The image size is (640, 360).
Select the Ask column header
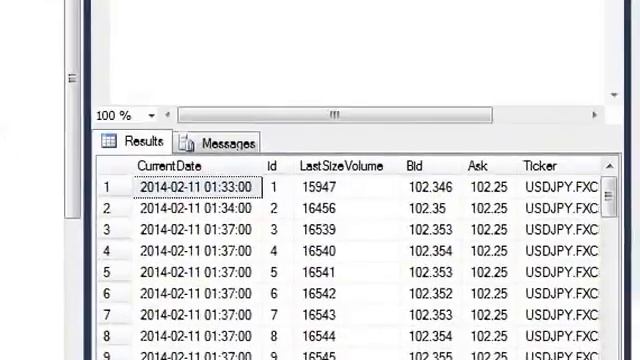pyautogui.click(x=478, y=166)
